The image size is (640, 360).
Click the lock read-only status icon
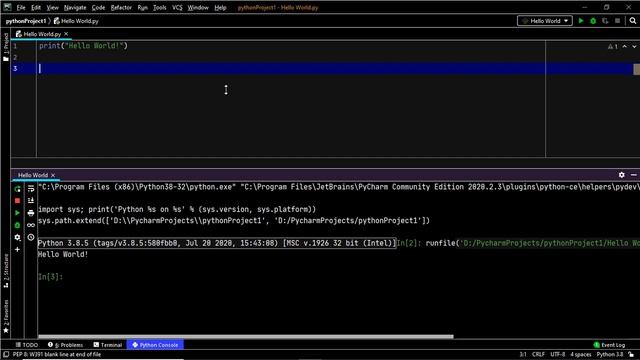click(631, 354)
